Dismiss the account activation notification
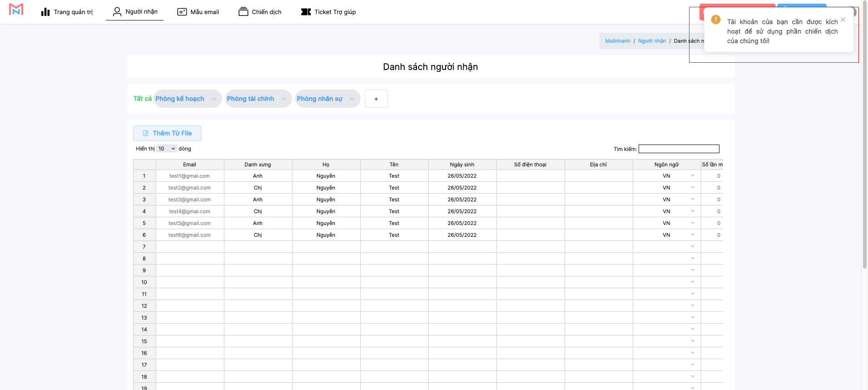The width and height of the screenshot is (868, 390). click(843, 20)
